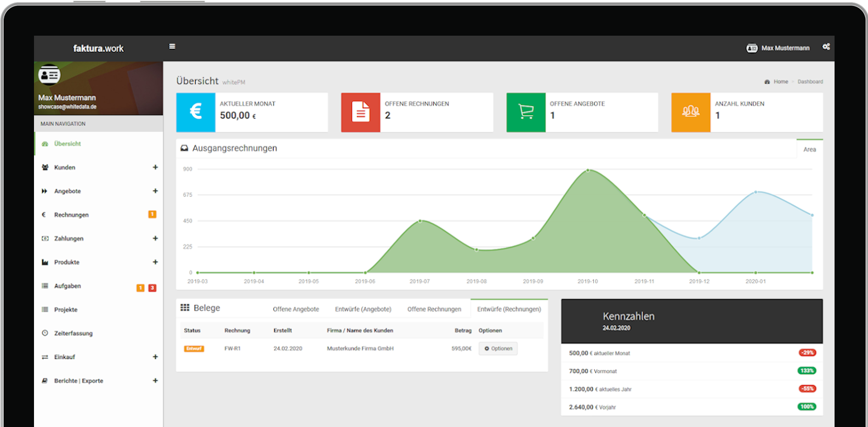Click the 100% badge for Vorjahr

(x=807, y=407)
